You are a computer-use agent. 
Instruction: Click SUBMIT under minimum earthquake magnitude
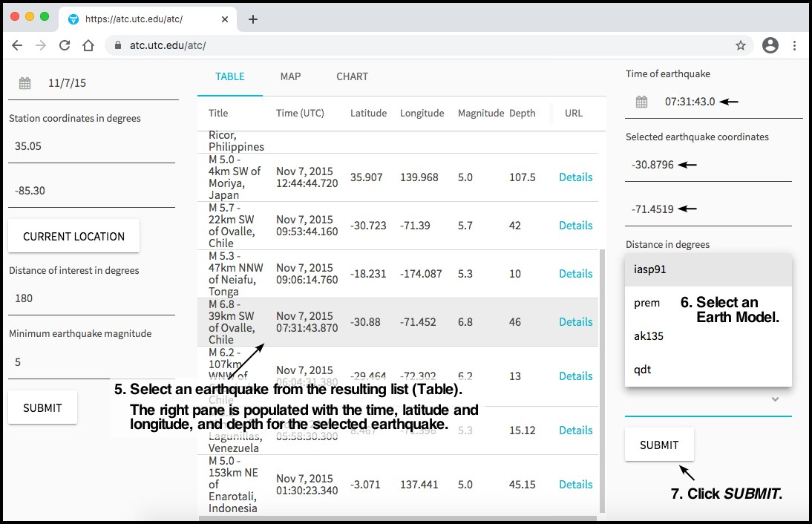click(42, 407)
